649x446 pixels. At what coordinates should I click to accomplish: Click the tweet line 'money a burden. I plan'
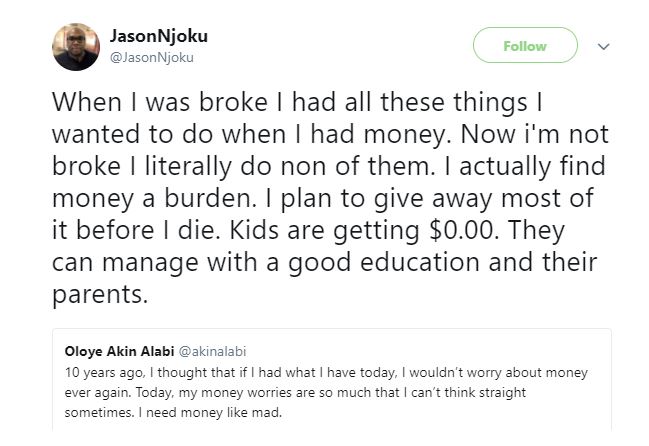tap(323, 199)
